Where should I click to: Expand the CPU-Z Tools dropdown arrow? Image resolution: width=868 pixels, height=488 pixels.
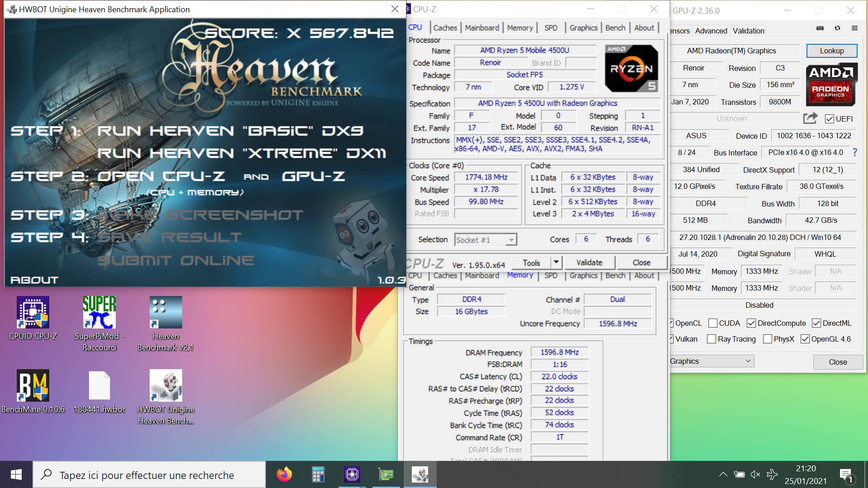pos(556,263)
